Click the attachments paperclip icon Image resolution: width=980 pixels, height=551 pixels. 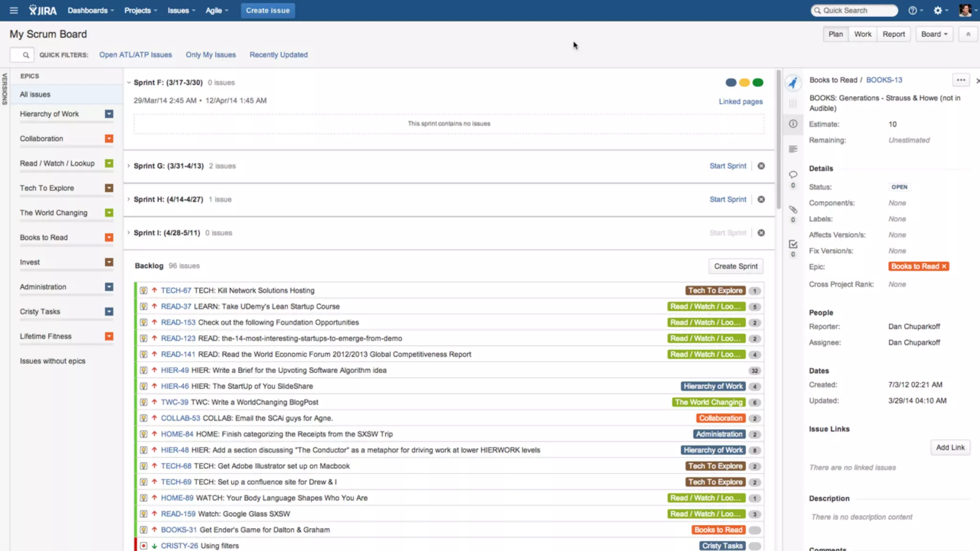[793, 209]
